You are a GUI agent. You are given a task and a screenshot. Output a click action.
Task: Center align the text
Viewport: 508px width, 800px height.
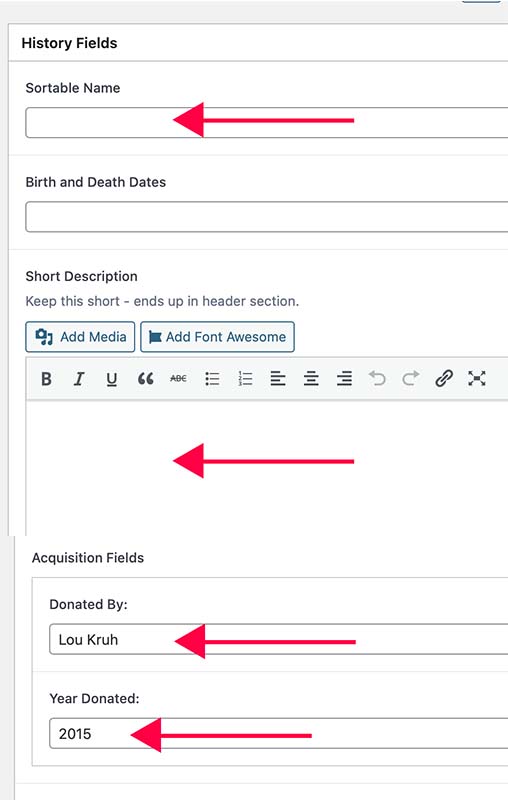(311, 379)
